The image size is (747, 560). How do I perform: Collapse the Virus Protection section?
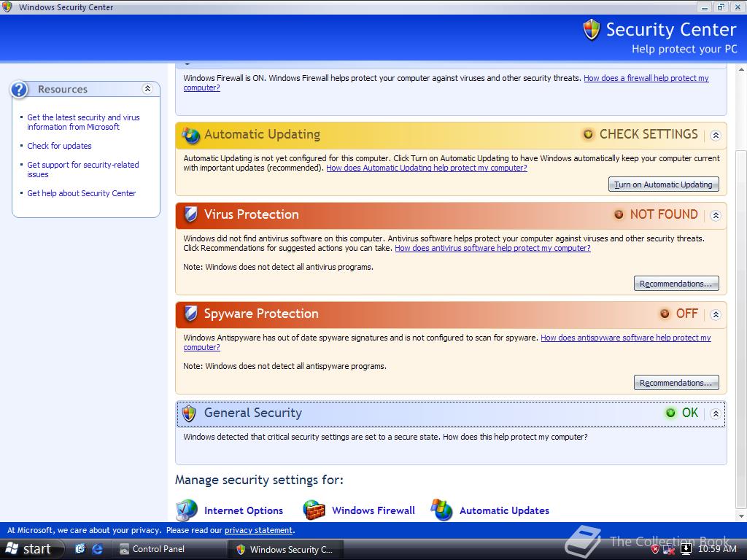716,215
